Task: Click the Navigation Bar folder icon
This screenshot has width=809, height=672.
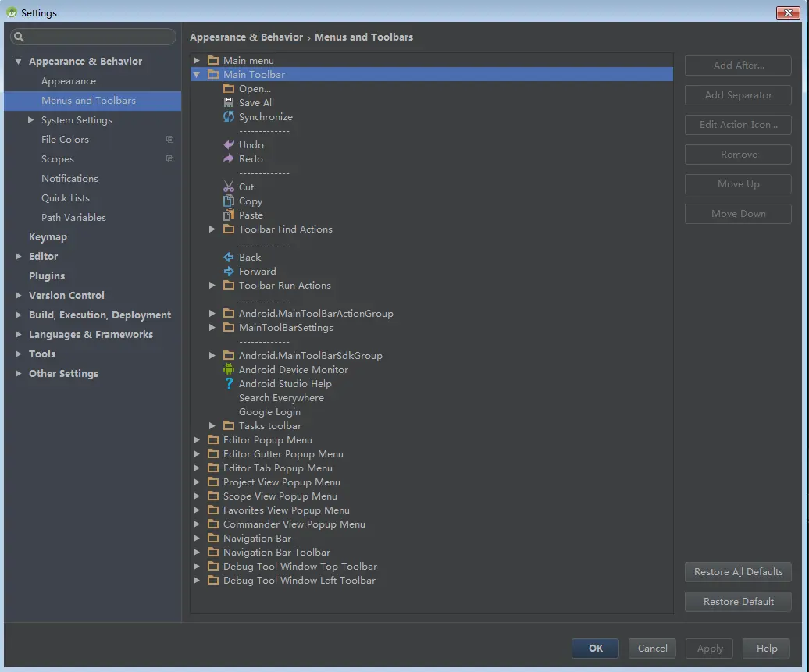Action: coord(213,538)
